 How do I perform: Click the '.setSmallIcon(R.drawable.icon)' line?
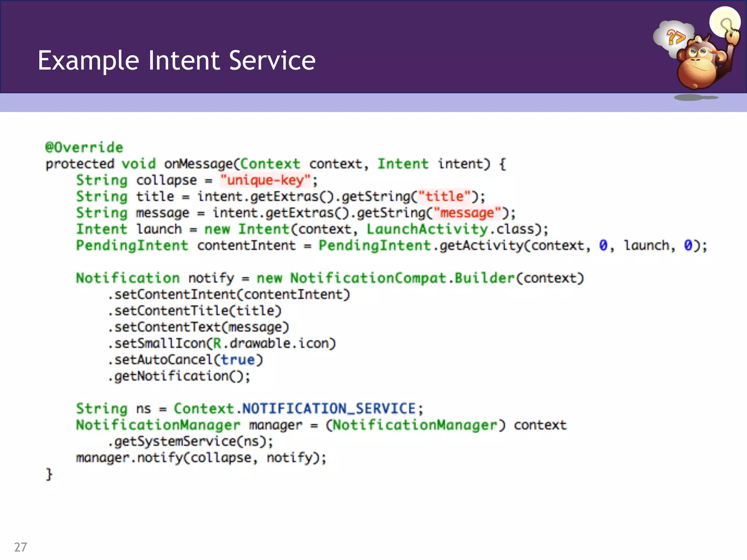coord(222,343)
